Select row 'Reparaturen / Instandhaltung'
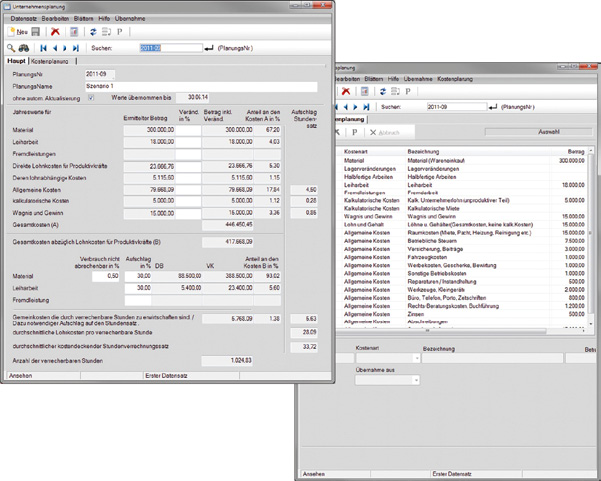The height and width of the screenshot is (481, 601). [x=461, y=282]
